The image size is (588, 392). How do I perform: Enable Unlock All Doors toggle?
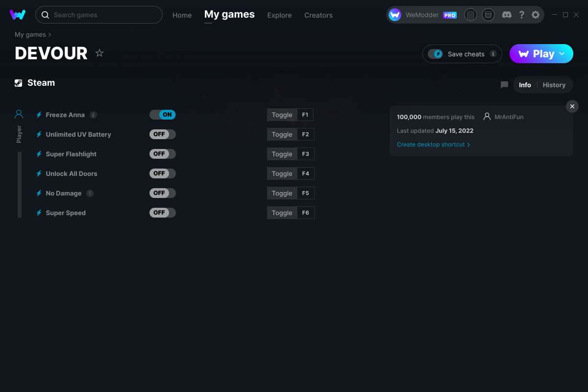pyautogui.click(x=163, y=173)
